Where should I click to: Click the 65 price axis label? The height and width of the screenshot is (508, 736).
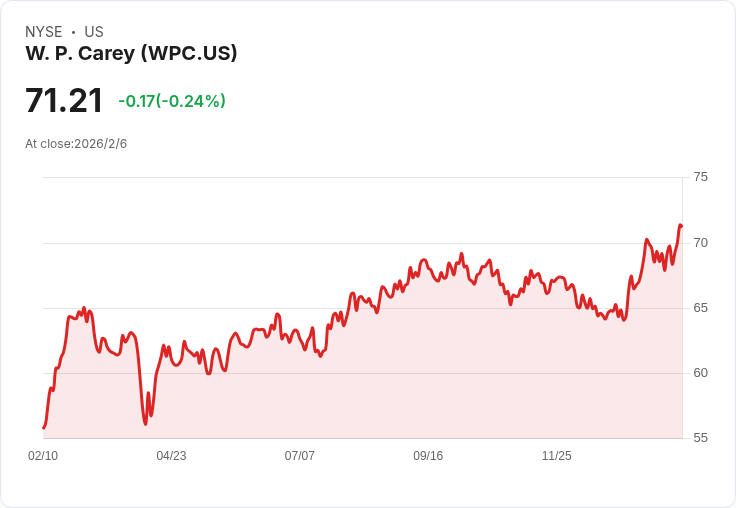pos(700,308)
